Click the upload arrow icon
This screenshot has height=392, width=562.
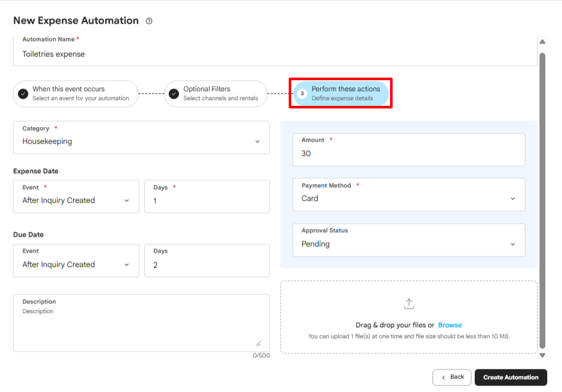pyautogui.click(x=409, y=304)
